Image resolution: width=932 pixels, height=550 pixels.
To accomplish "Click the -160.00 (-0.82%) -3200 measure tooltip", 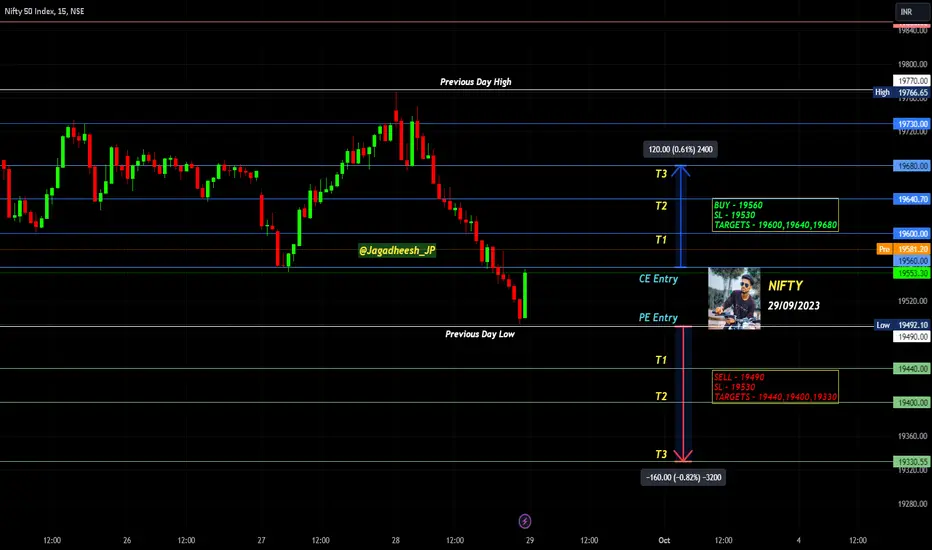I will tap(684, 477).
